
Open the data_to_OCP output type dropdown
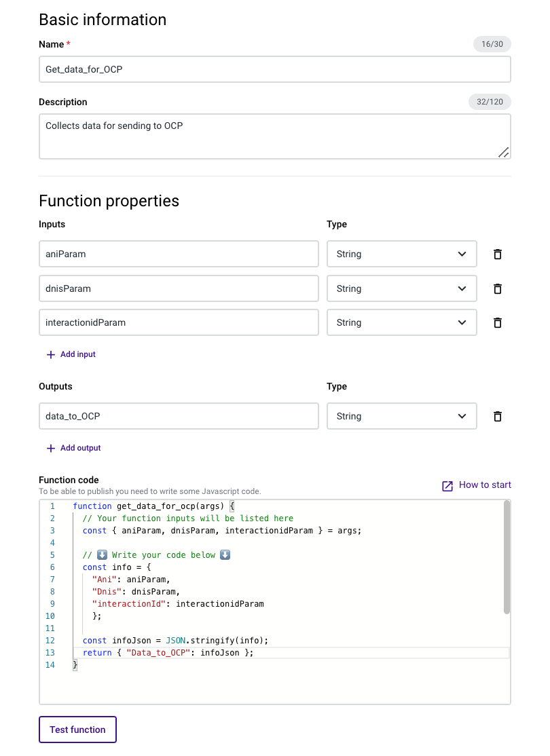401,416
